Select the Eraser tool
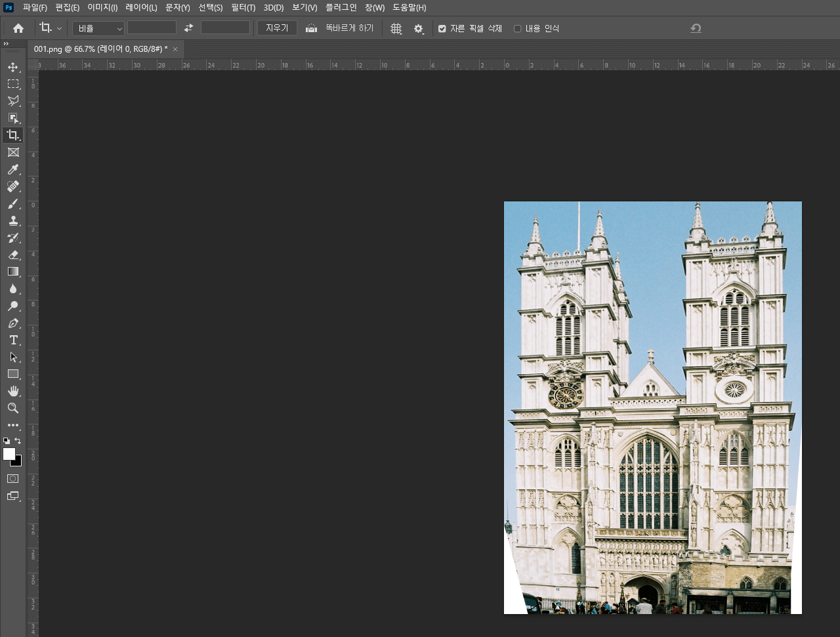This screenshot has width=840, height=637. (x=13, y=255)
